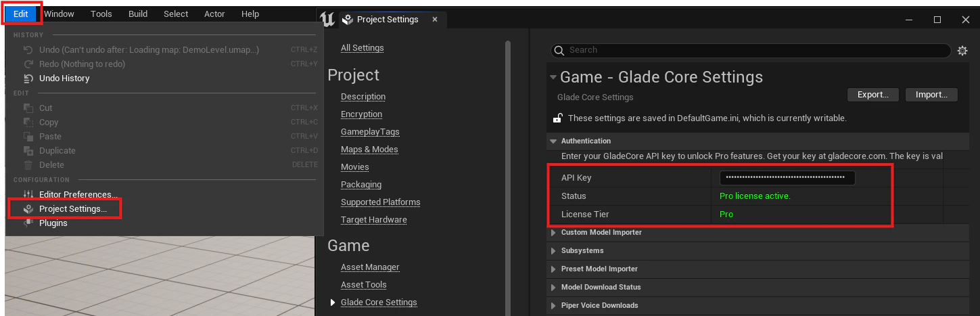
Task: Collapse the Game - Glade Core Settings header
Action: coord(553,77)
